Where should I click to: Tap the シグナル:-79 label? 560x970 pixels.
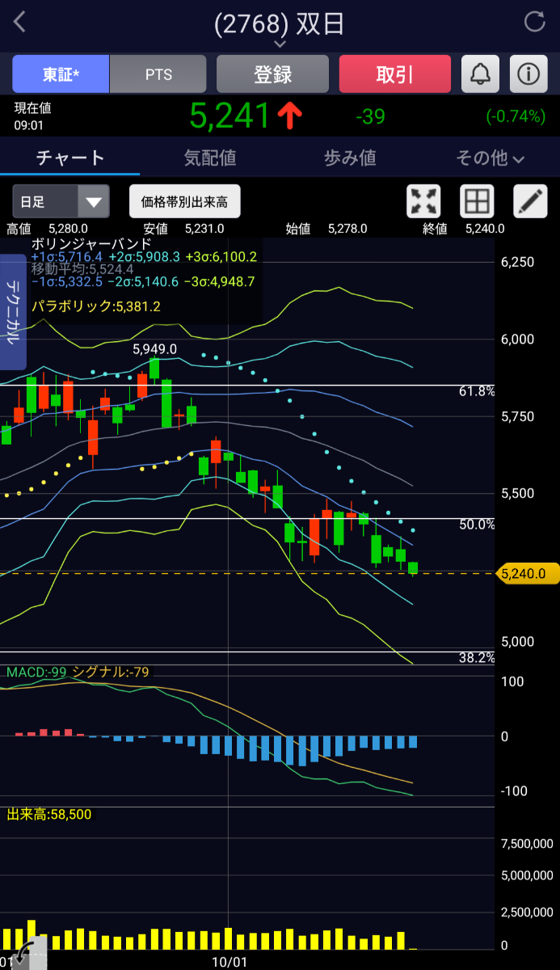111,672
